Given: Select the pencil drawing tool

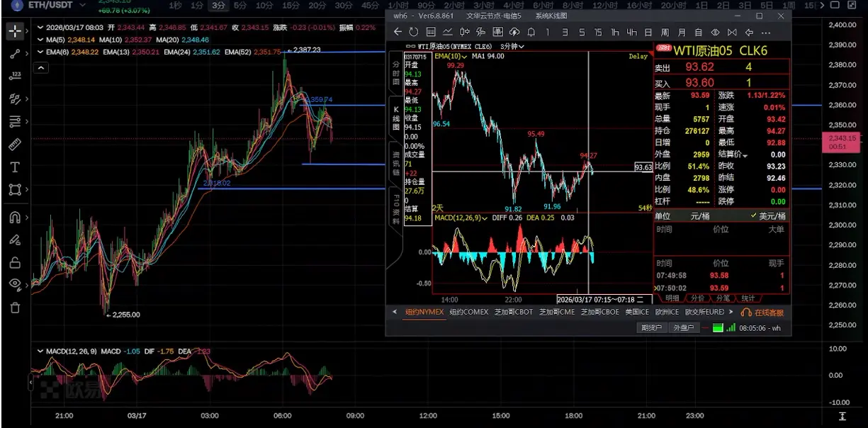Looking at the screenshot, I should 15,240.
